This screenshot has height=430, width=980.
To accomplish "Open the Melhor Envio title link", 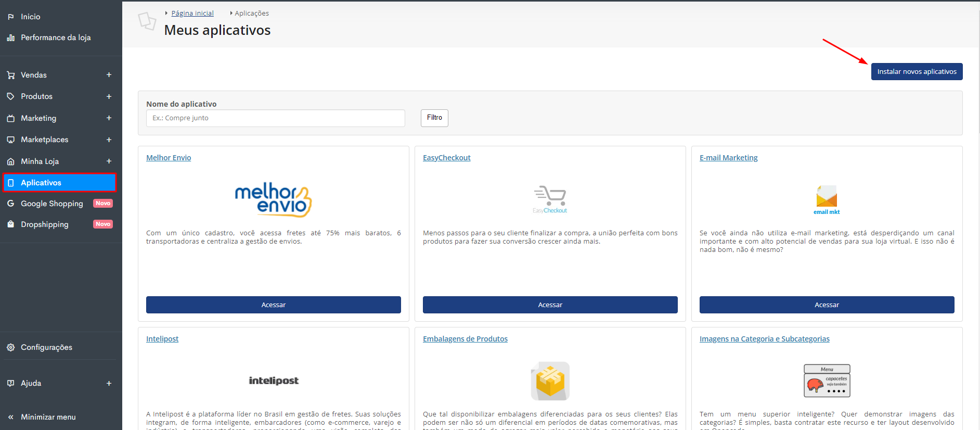I will point(169,158).
